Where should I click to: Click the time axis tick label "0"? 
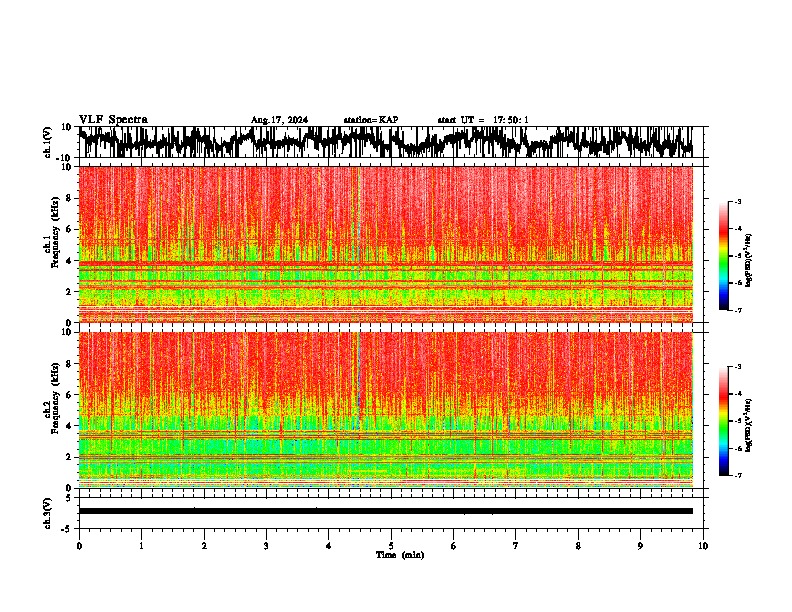pyautogui.click(x=79, y=546)
